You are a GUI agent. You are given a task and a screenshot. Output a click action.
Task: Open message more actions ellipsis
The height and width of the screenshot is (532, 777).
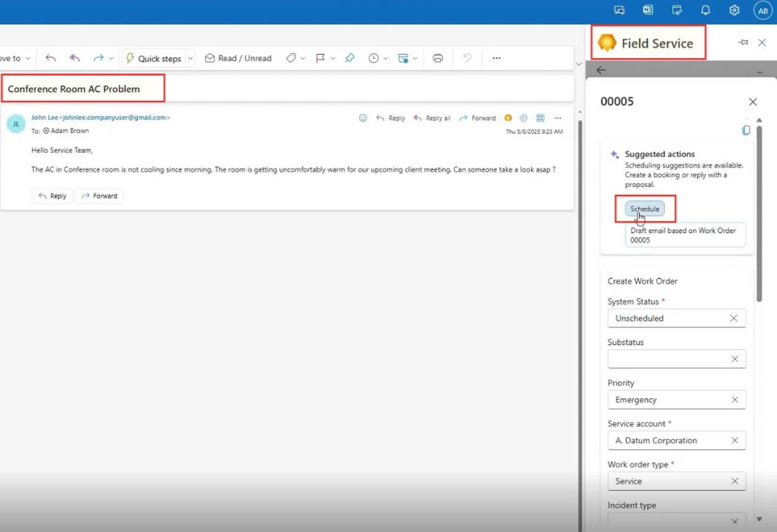[558, 118]
